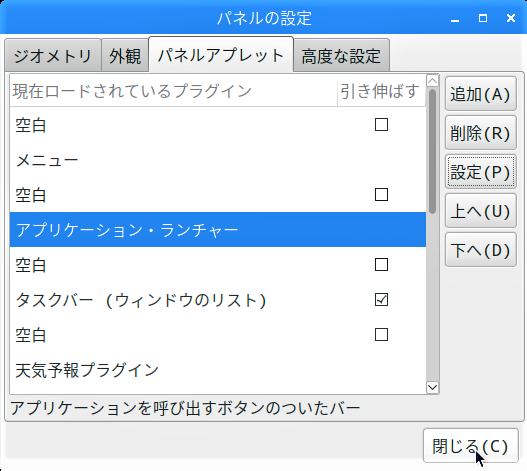Screen dimensions: 527x471
Task: Toggle stretch checkbox for the last 空白
Action: [x=381, y=335]
